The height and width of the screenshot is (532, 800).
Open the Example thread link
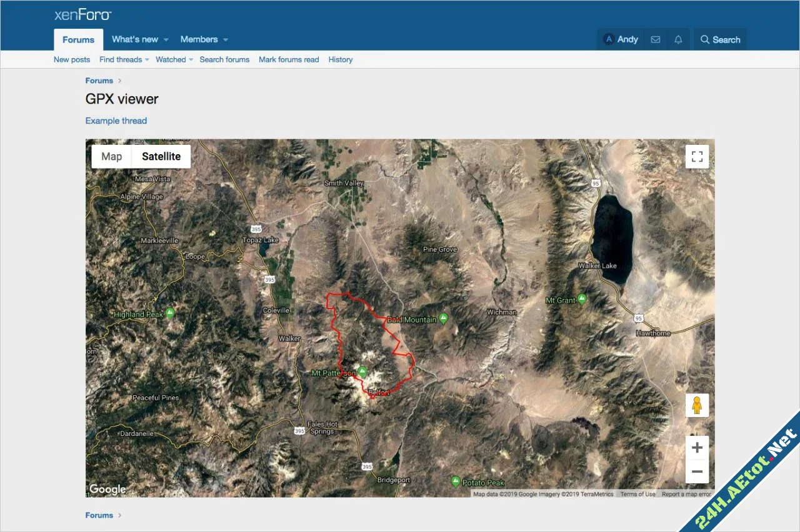[x=116, y=121]
